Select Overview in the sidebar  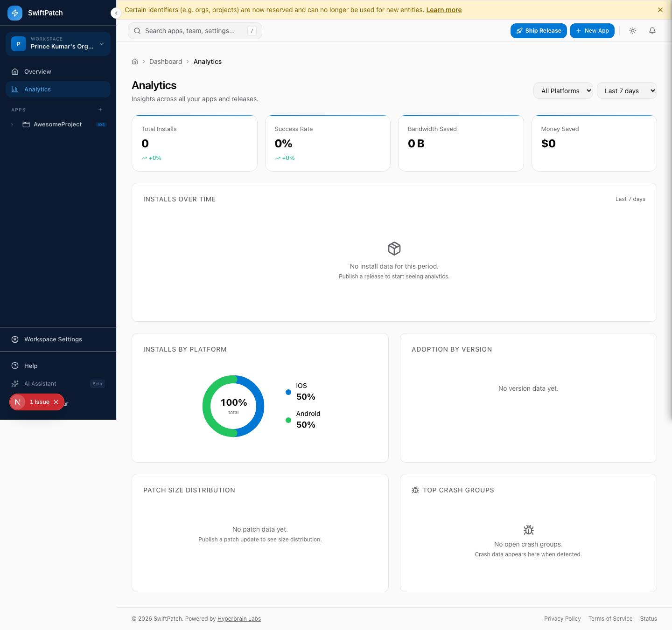click(37, 71)
